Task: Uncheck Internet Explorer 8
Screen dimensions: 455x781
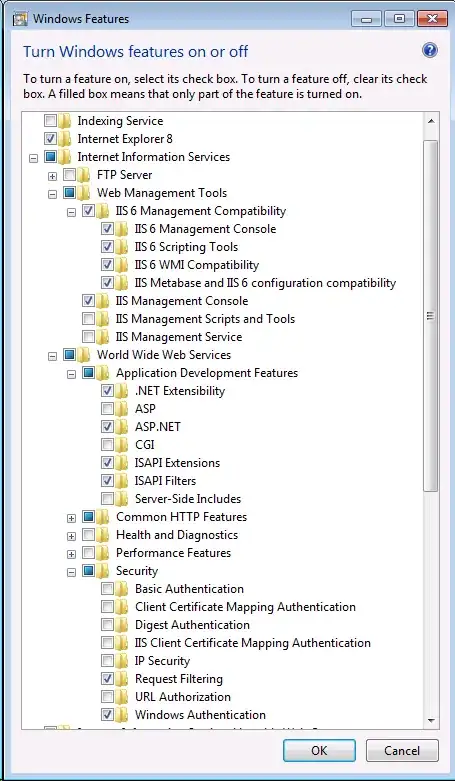Action: point(50,139)
